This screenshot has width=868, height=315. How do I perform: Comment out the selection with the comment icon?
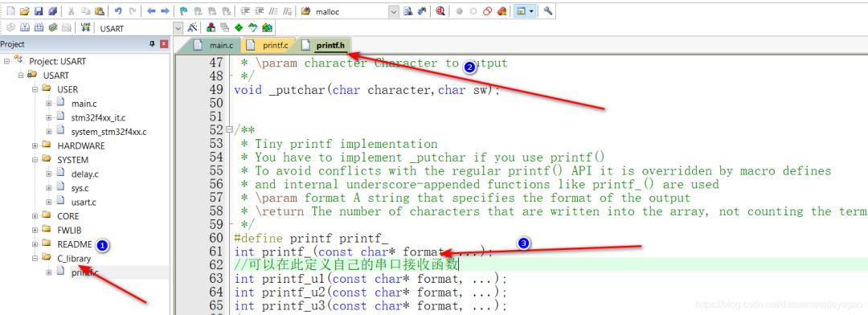273,11
